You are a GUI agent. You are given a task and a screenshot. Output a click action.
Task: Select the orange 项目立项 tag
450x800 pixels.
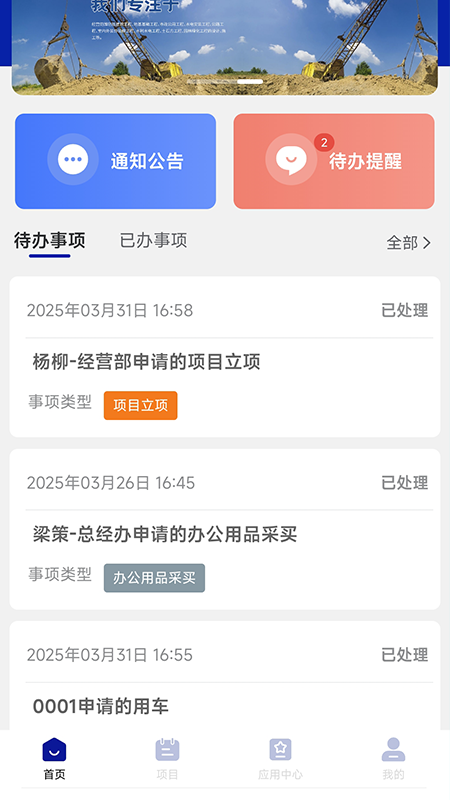(140, 406)
